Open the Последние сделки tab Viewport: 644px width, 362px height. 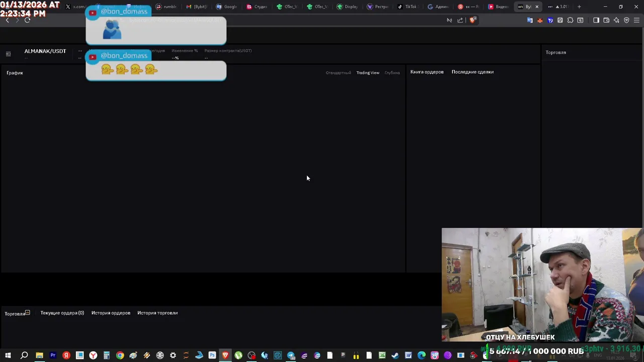tap(472, 72)
